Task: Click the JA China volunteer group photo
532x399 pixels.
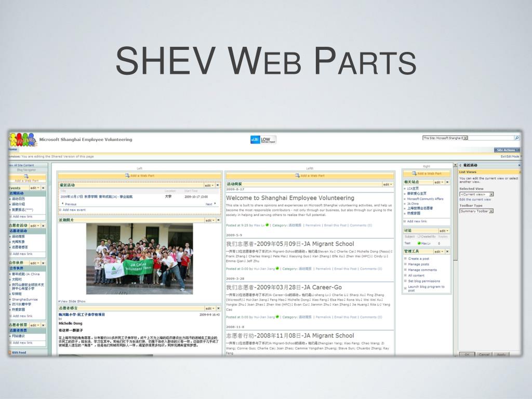Action: pos(139,259)
